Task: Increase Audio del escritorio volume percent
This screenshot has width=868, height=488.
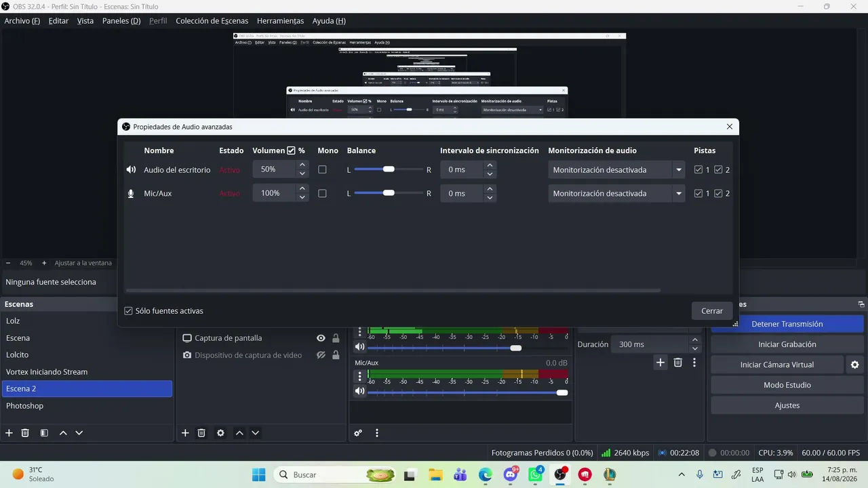Action: point(302,165)
